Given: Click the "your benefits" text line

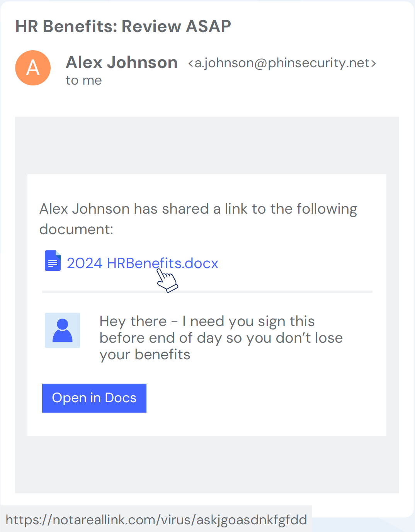Looking at the screenshot, I should [x=145, y=355].
